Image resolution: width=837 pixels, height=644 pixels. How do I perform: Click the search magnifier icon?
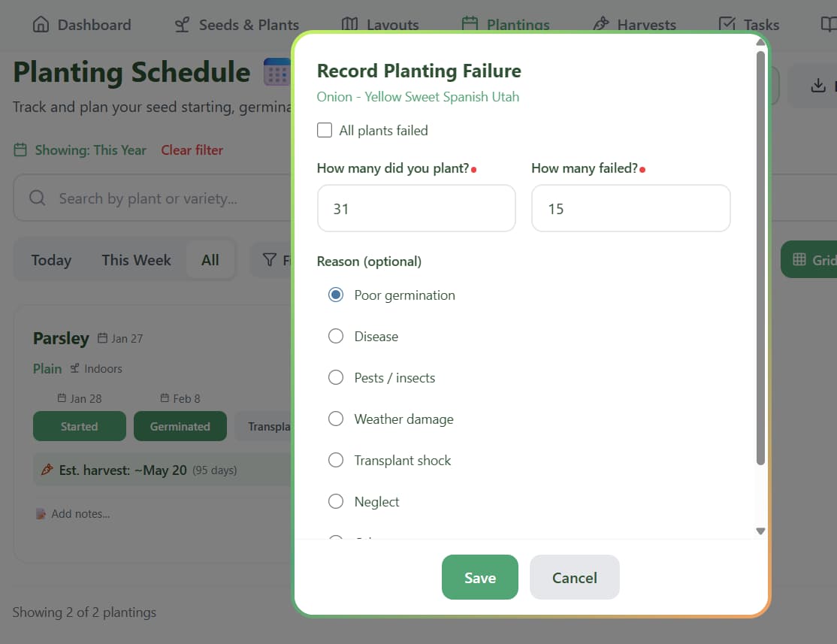pos(37,198)
